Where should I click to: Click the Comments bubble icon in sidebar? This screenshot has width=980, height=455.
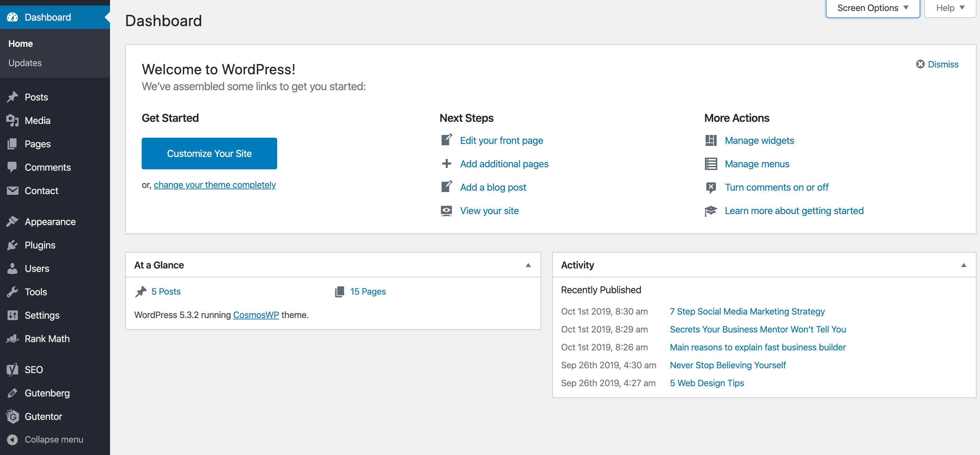[12, 167]
